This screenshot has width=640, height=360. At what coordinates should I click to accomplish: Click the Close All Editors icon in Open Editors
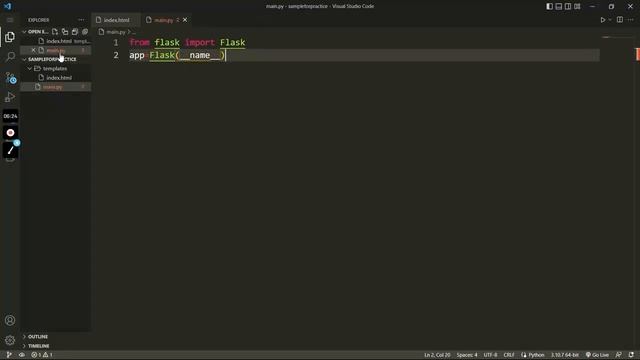click(85, 31)
